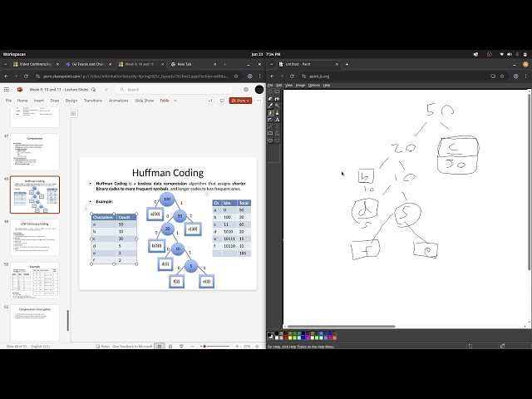
Task: Choose the Eraser tool in Paint
Action: pos(270,99)
